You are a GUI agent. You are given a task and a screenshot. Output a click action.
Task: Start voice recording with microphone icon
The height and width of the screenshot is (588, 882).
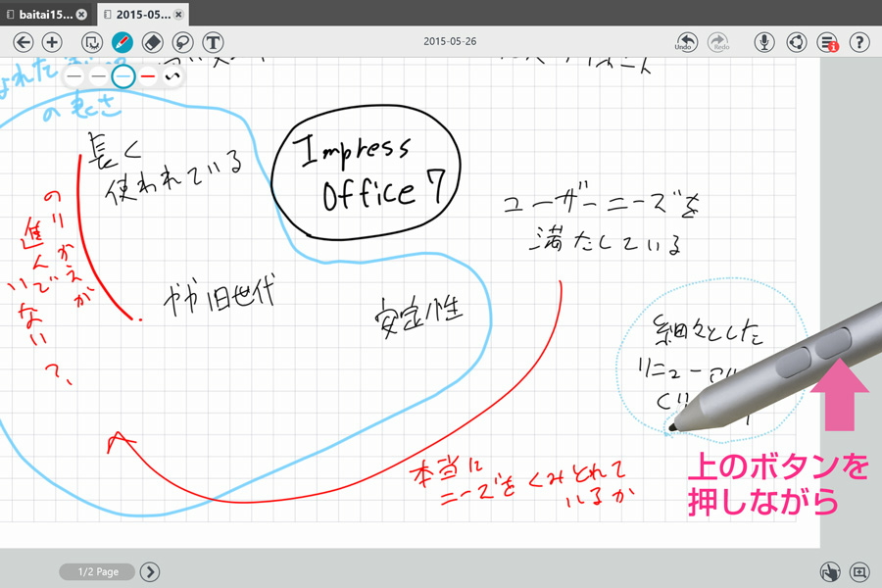pyautogui.click(x=765, y=42)
